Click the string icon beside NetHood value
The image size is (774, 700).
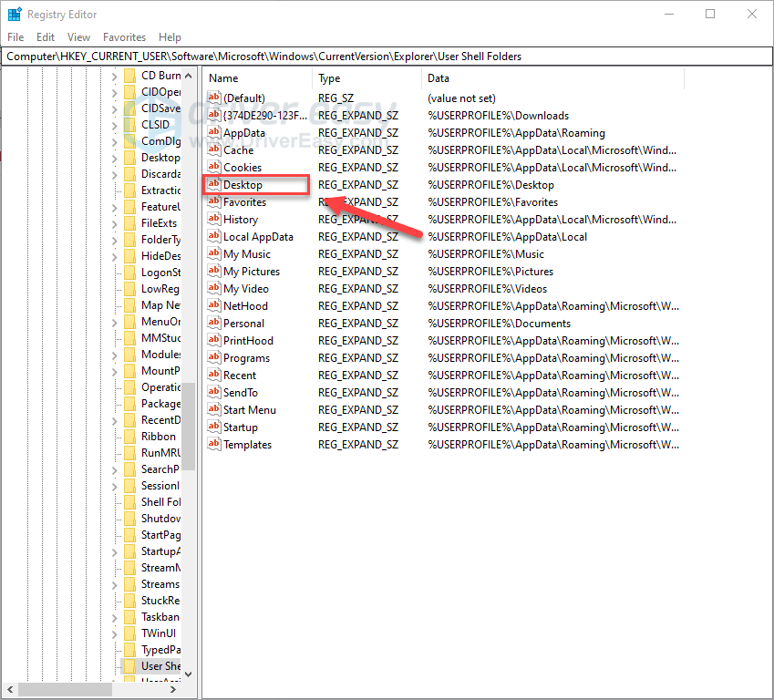pos(213,305)
